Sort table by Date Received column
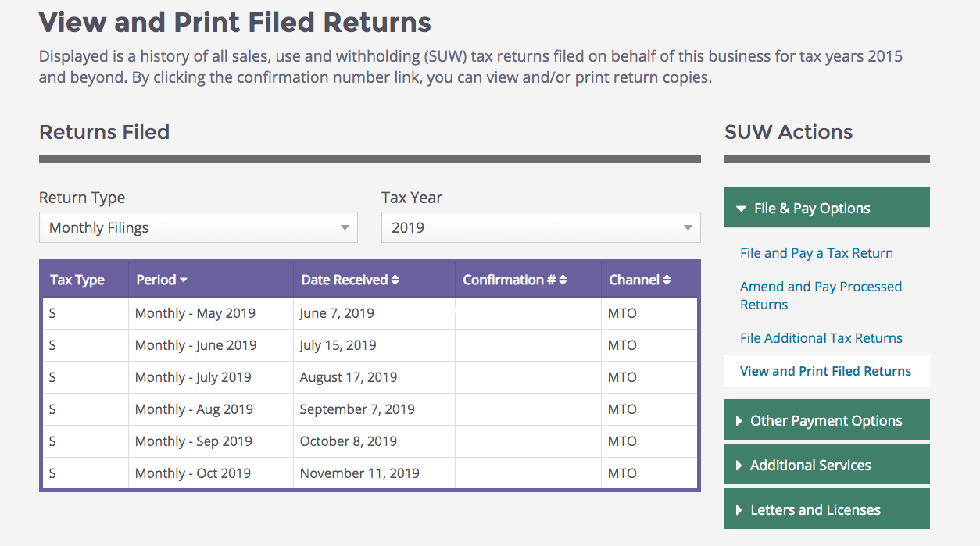 tap(350, 280)
